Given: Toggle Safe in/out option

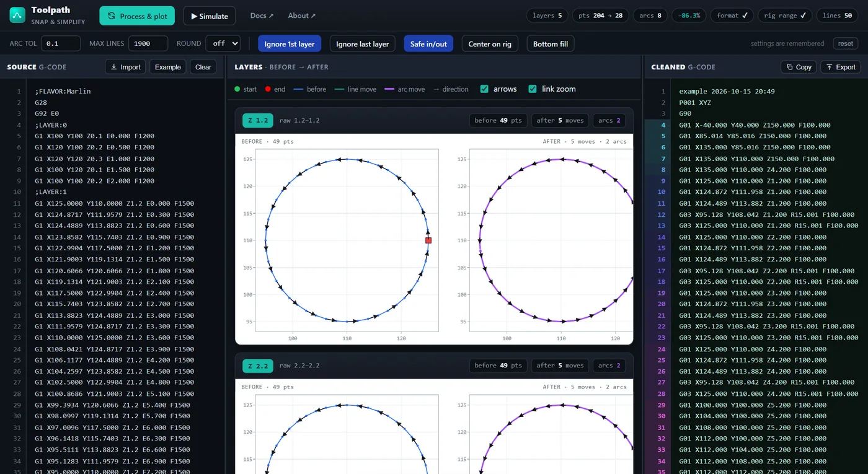Looking at the screenshot, I should [x=428, y=43].
